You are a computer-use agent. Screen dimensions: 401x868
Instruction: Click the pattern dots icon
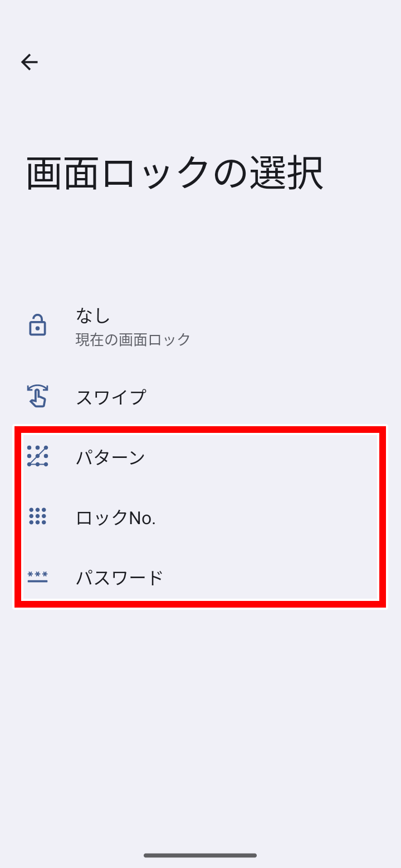click(37, 456)
